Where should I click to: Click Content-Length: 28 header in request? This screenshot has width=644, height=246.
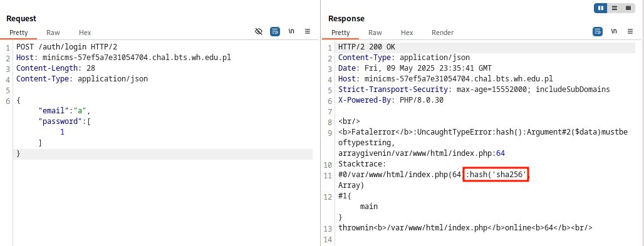(x=56, y=68)
